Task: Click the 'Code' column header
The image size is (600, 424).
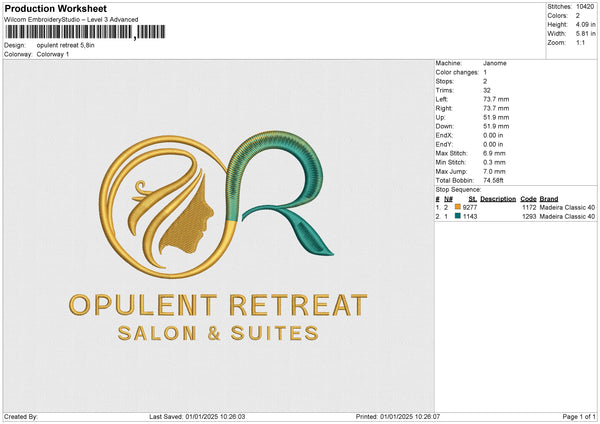Action: point(528,199)
